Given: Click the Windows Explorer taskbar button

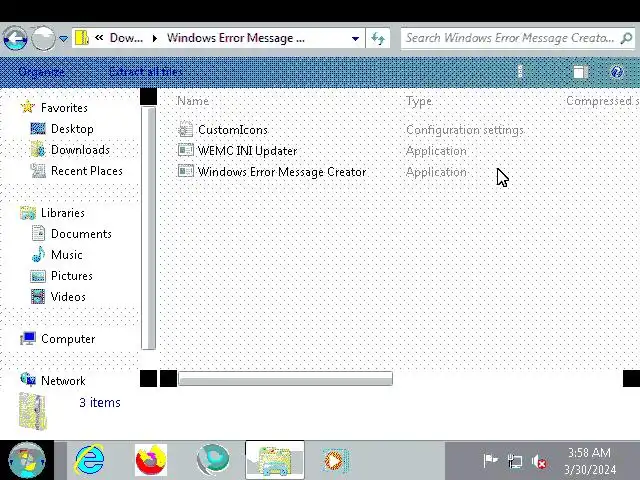Looking at the screenshot, I should pos(275,460).
